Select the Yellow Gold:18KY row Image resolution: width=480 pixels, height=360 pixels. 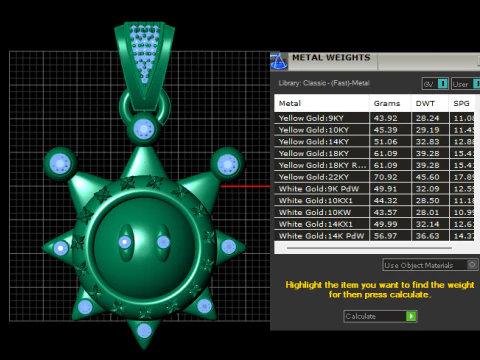[x=374, y=153]
